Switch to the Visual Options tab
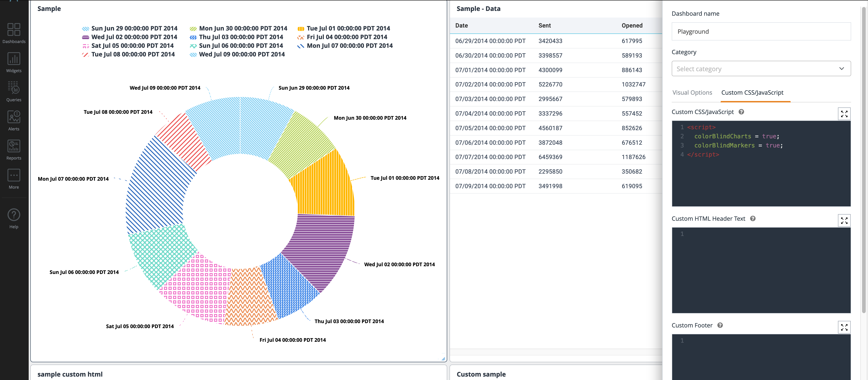868x380 pixels. pyautogui.click(x=692, y=93)
